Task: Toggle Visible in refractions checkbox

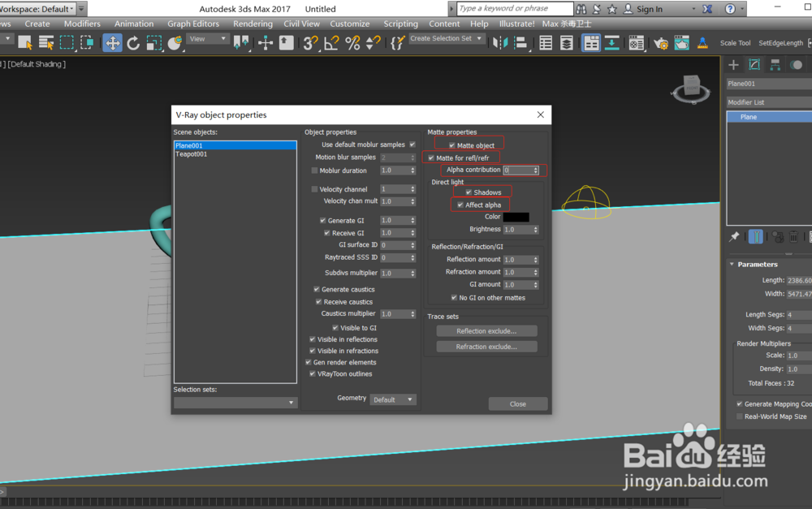Action: tap(313, 351)
